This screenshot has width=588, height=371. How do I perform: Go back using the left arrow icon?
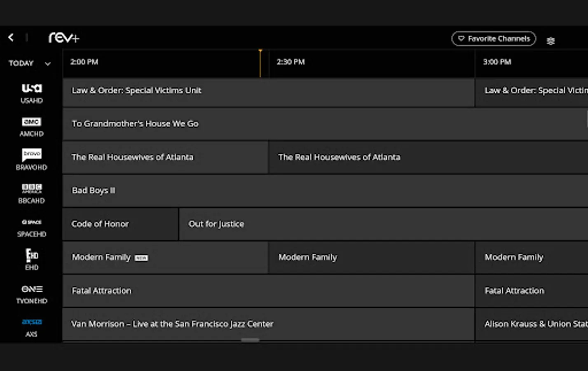coord(11,38)
